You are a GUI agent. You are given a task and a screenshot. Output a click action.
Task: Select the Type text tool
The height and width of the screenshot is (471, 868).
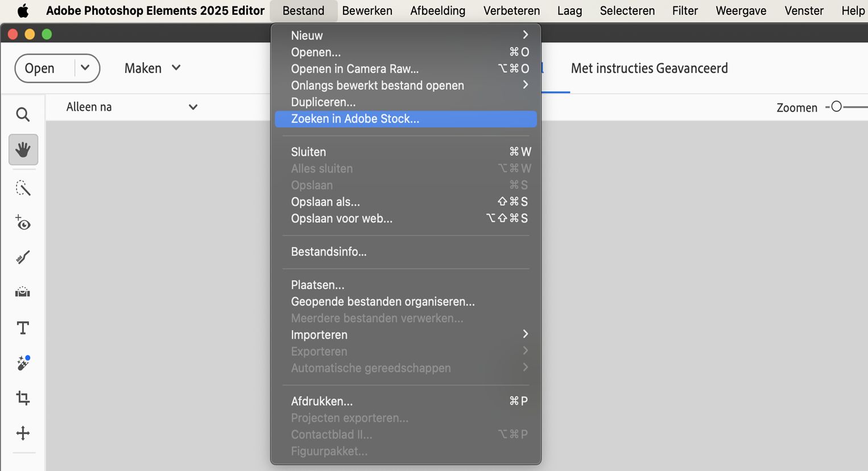[x=23, y=328]
